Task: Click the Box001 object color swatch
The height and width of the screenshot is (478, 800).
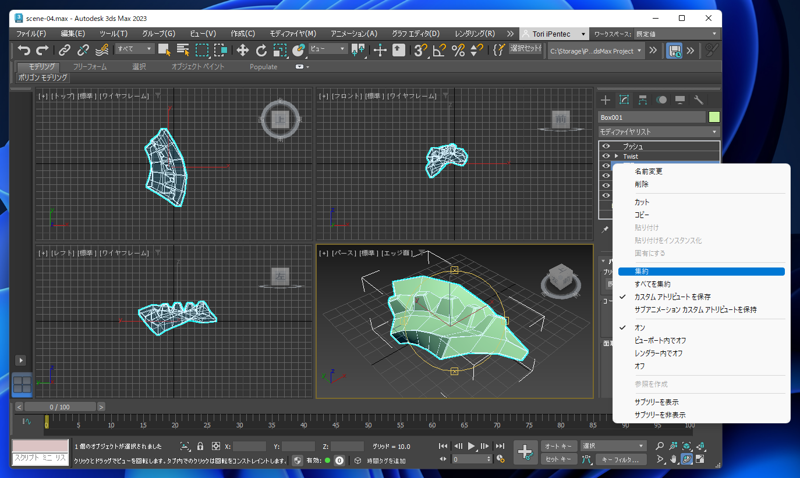Action: click(x=714, y=117)
